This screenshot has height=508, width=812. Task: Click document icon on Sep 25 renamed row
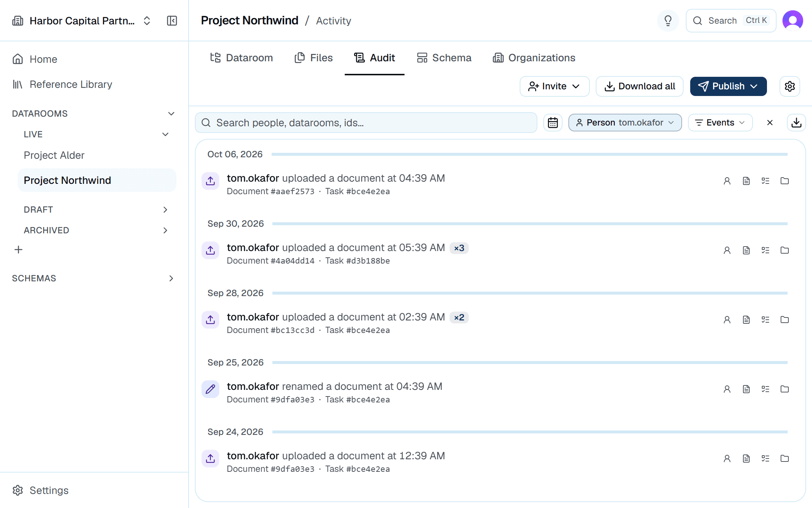click(746, 389)
